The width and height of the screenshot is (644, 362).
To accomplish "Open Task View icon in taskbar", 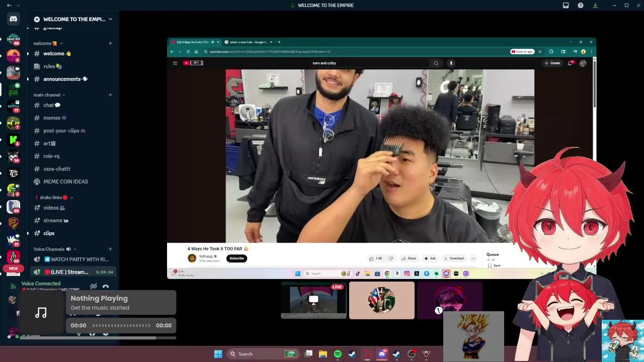I will click(x=308, y=354).
